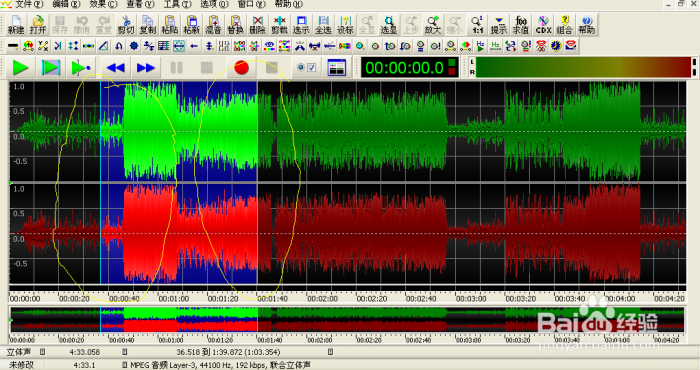This screenshot has height=370, width=700.
Task: Click the curved U-turn arrow effect icon
Action: tap(118, 46)
